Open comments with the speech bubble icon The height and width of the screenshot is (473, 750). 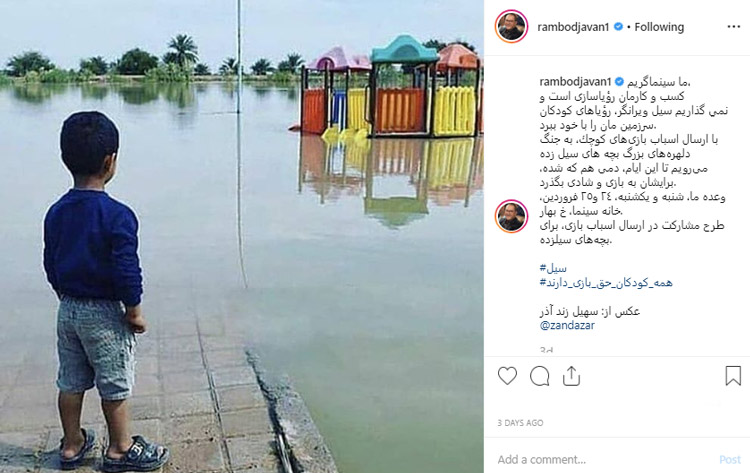540,376
